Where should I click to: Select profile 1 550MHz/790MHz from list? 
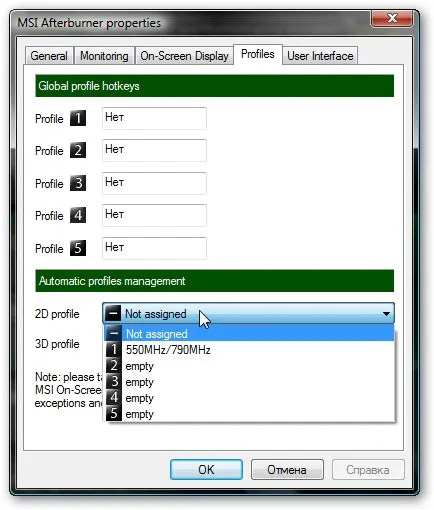pos(249,350)
